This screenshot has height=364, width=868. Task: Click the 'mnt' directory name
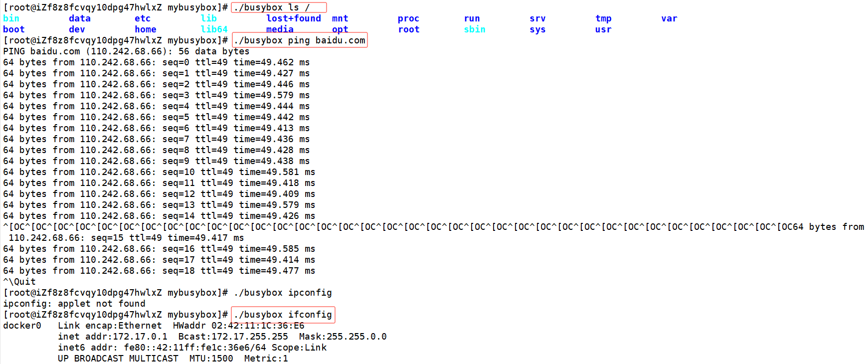click(340, 18)
